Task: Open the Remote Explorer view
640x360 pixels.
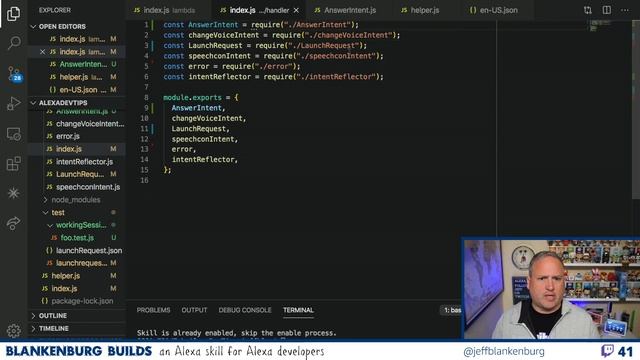Action: click(13, 134)
